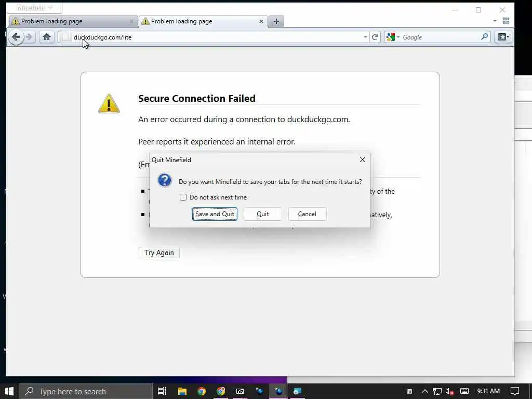Click the forward navigation arrow
The image size is (532, 399).
[29, 37]
